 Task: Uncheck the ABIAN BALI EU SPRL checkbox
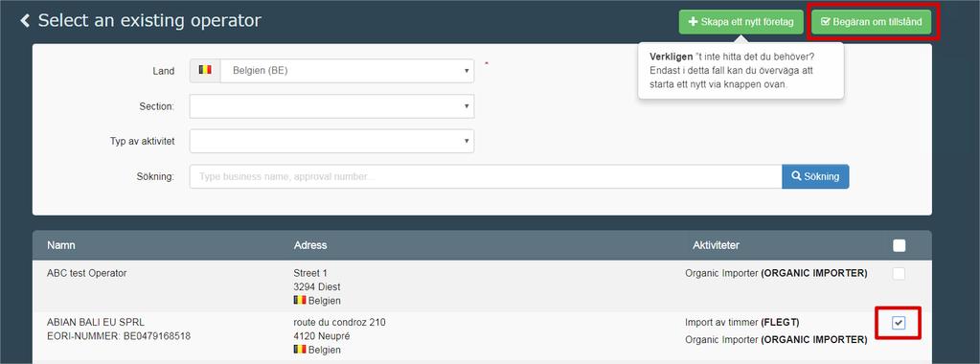click(899, 323)
